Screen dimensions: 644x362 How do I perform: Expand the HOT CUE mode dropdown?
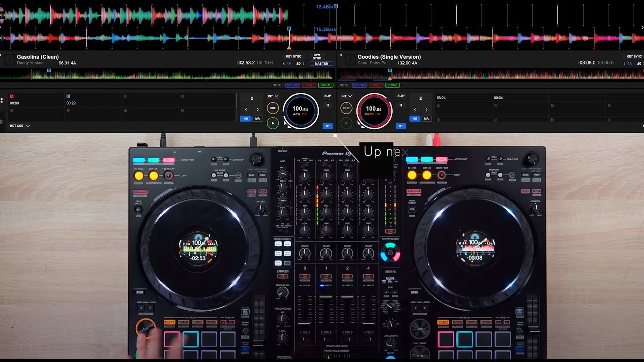tap(20, 126)
